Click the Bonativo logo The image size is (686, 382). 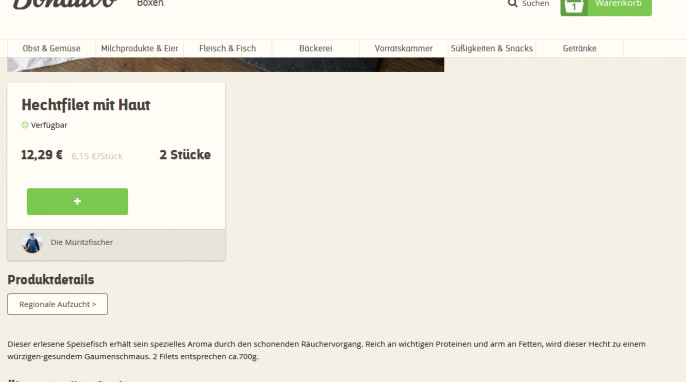[x=65, y=4]
